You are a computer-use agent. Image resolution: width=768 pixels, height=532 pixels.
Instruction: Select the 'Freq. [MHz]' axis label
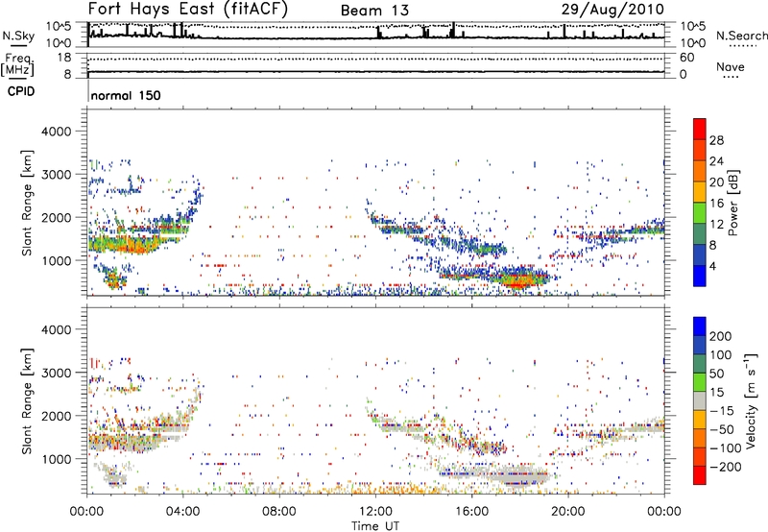click(x=17, y=64)
